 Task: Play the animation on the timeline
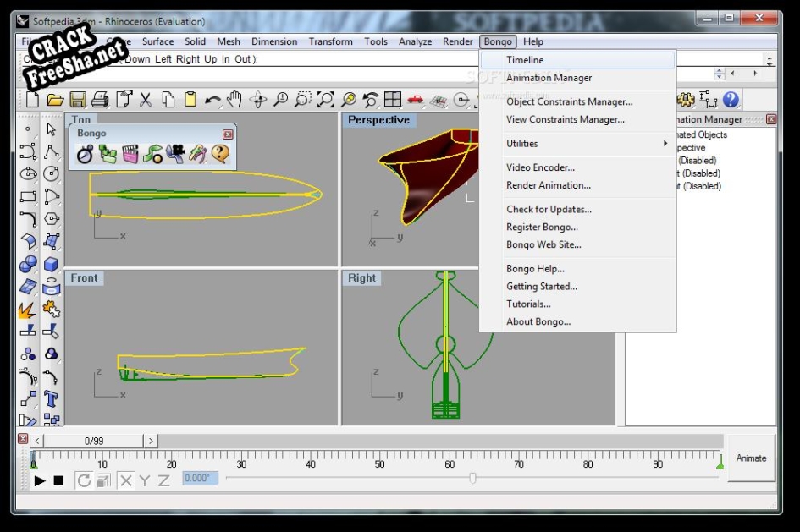coord(40,480)
